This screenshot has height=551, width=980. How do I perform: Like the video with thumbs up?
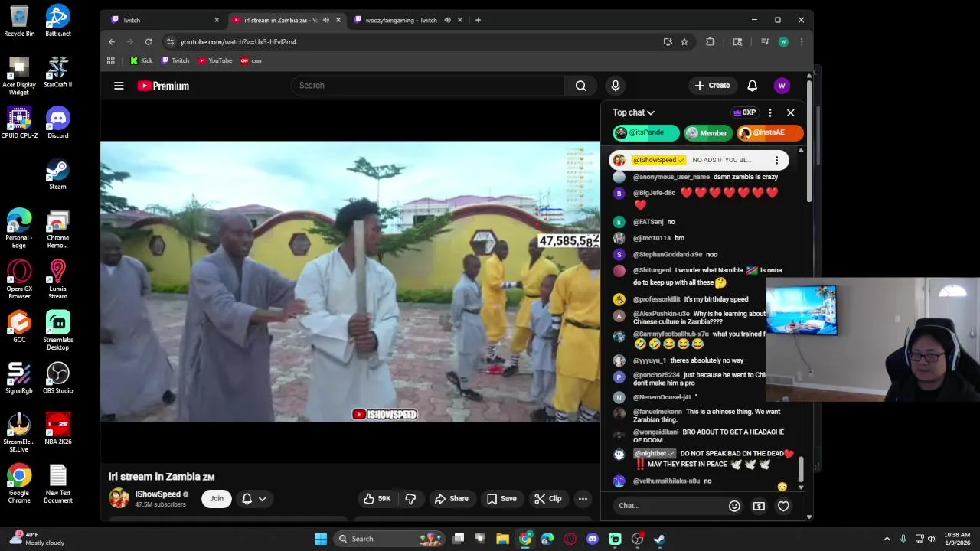377,499
